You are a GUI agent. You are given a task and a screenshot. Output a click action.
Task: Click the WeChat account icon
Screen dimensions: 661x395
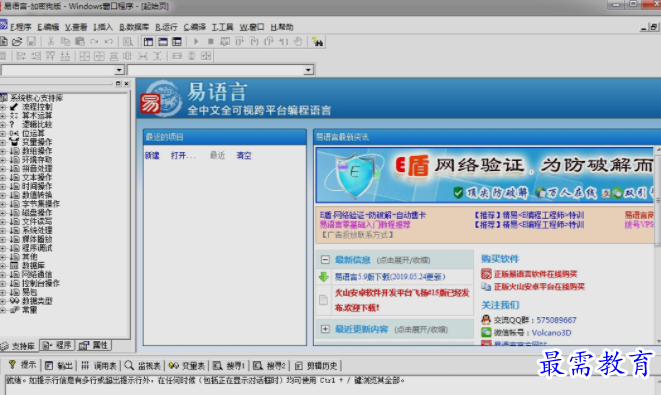[486, 332]
